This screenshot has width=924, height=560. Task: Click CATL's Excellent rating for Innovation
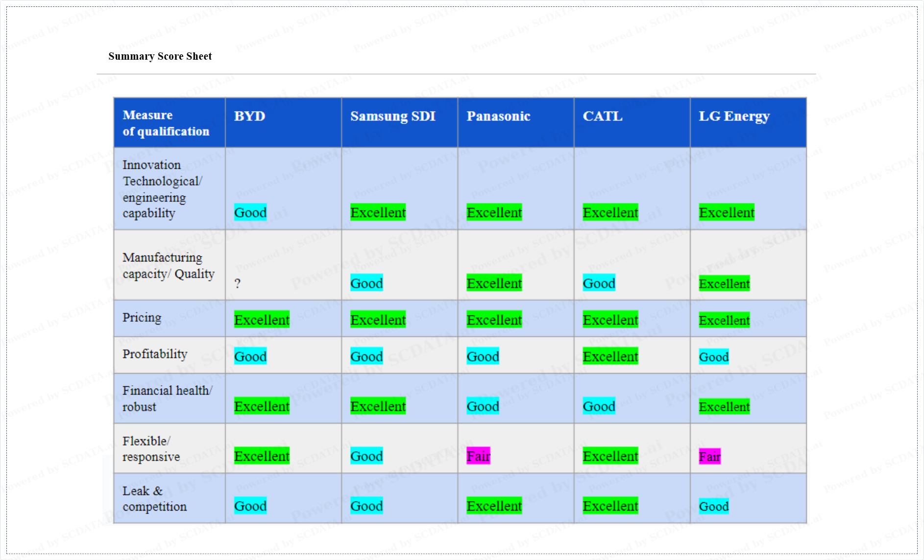click(610, 212)
